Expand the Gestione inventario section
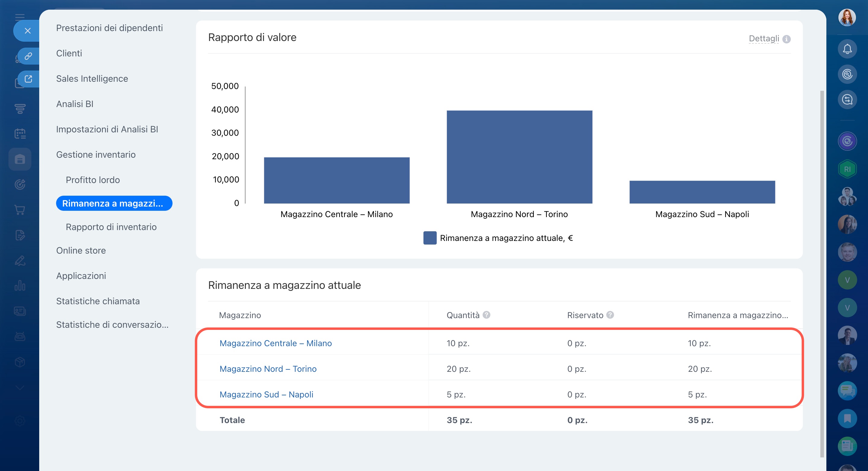This screenshot has height=471, width=868. click(x=96, y=154)
